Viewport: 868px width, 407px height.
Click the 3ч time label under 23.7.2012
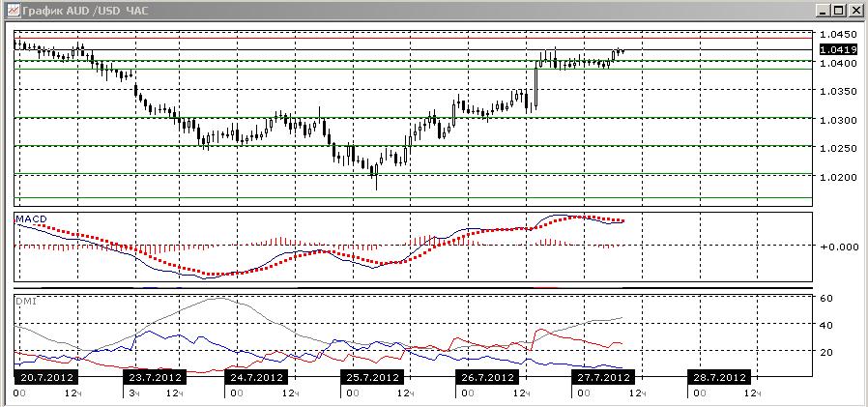[133, 392]
